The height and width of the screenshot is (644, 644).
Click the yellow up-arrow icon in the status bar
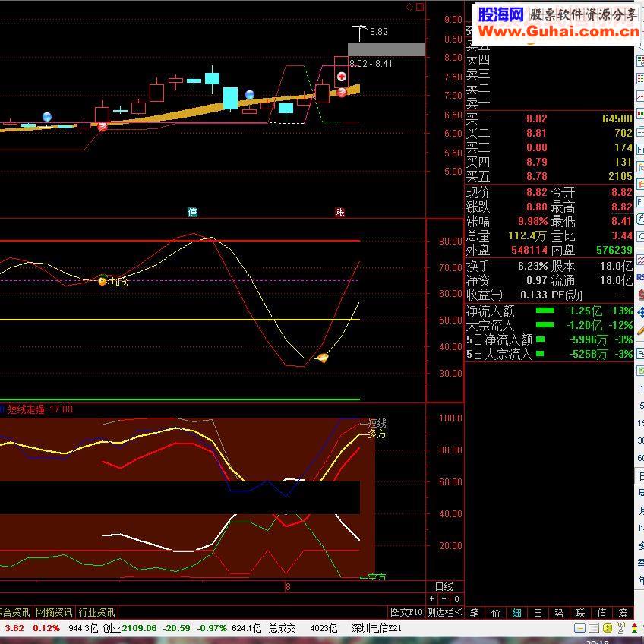point(608,628)
